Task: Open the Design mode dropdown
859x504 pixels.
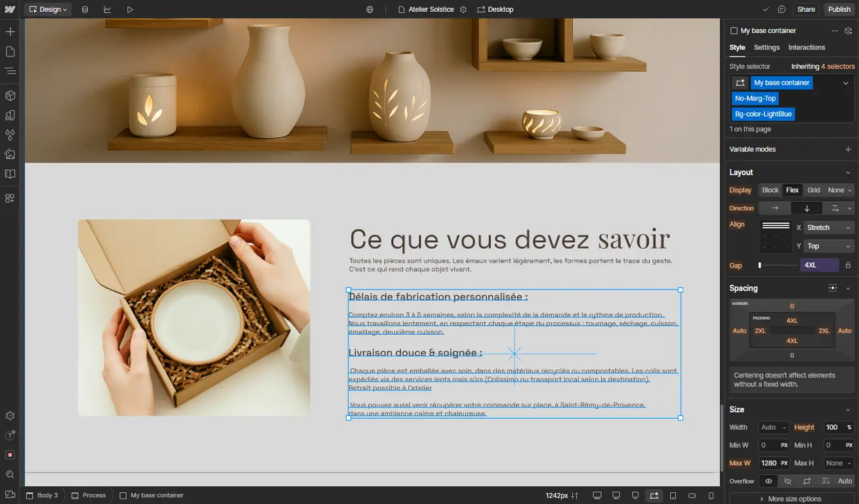Action: 48,9
